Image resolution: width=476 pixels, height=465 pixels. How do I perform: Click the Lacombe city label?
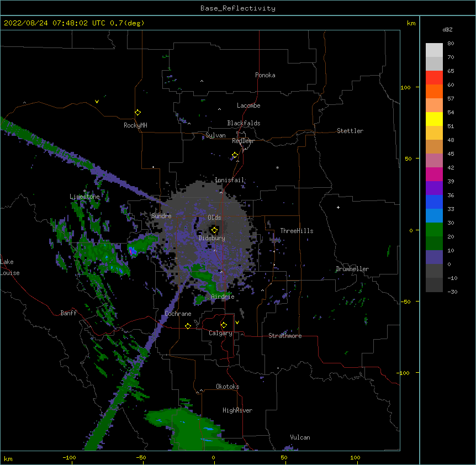click(248, 105)
